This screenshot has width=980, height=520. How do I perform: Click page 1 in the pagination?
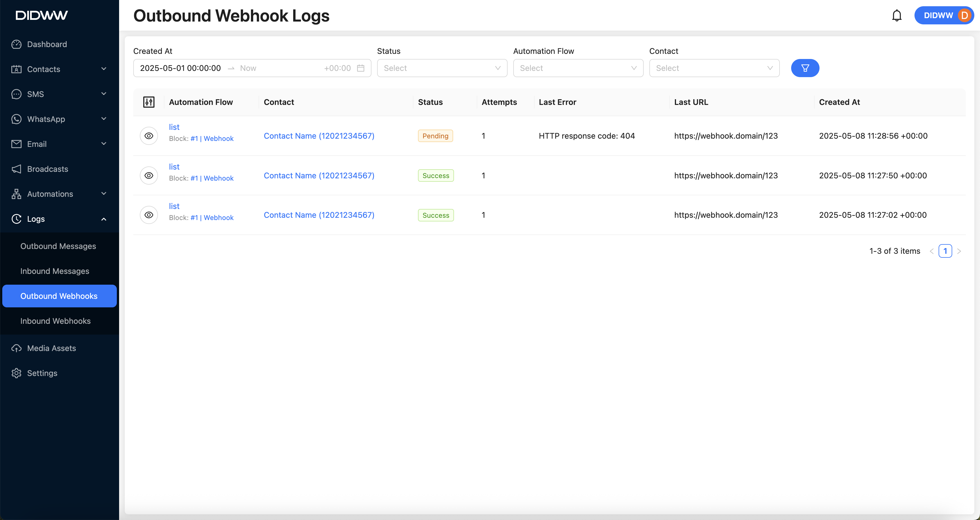(x=945, y=251)
